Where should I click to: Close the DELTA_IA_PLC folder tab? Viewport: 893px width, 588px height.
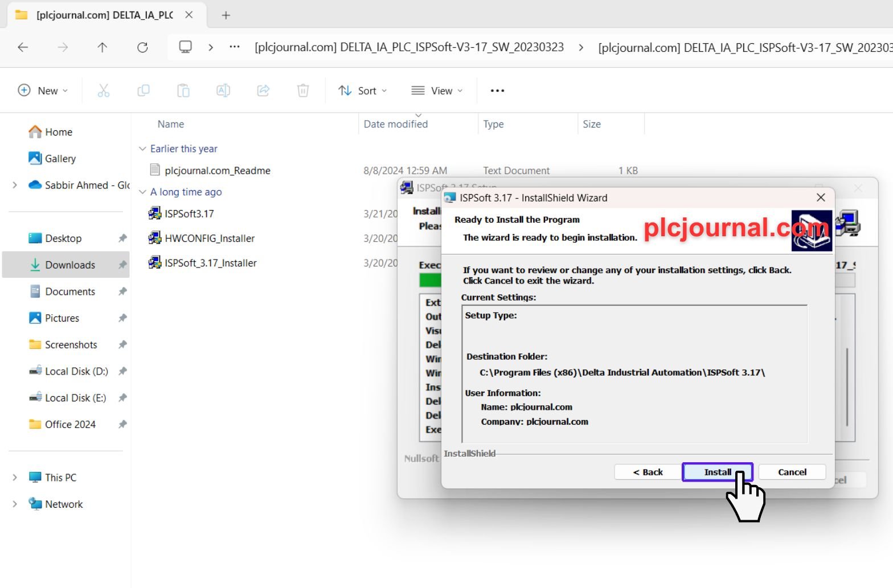pos(189,15)
